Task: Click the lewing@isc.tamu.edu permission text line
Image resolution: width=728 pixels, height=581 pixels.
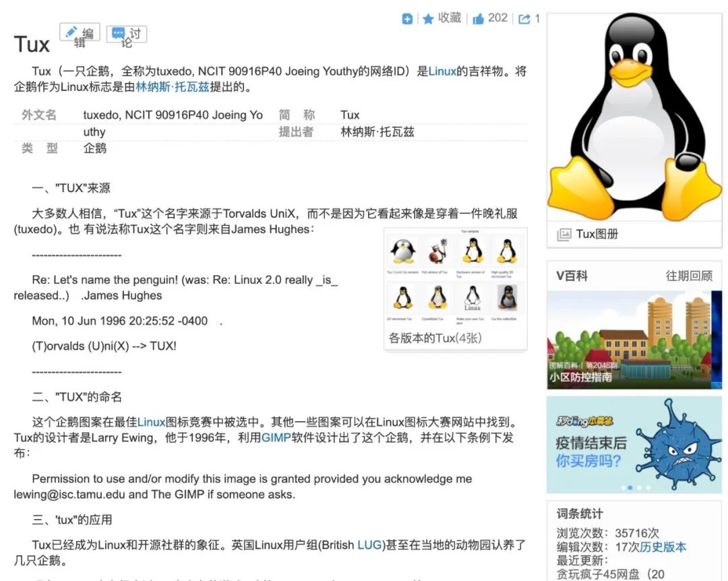Action: pos(154,494)
